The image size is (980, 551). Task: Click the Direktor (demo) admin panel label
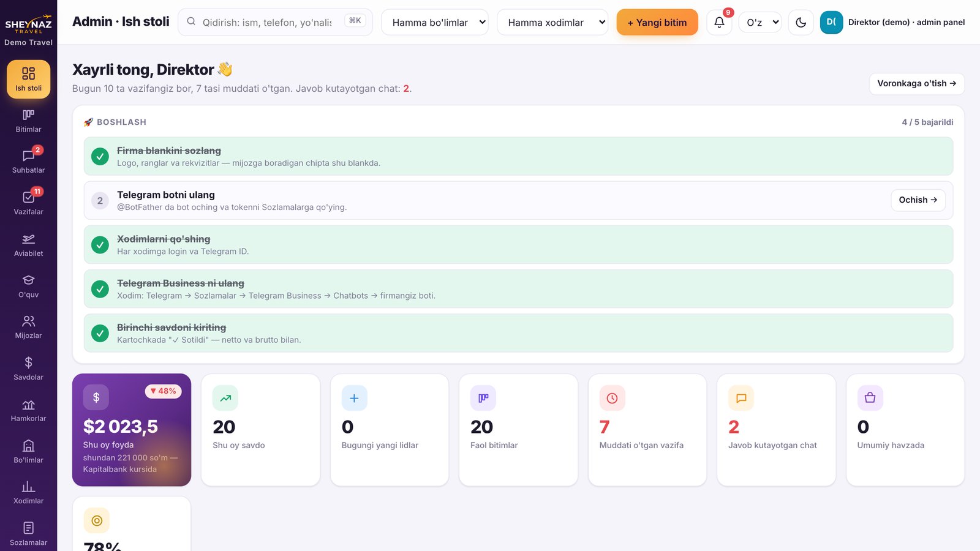(x=907, y=22)
